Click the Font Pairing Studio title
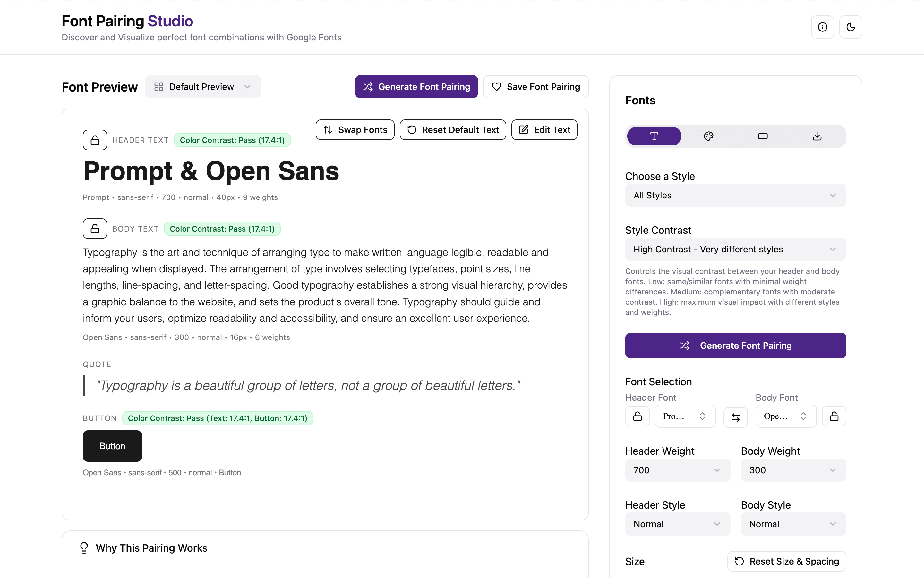The width and height of the screenshot is (924, 578). pyautogui.click(x=127, y=21)
